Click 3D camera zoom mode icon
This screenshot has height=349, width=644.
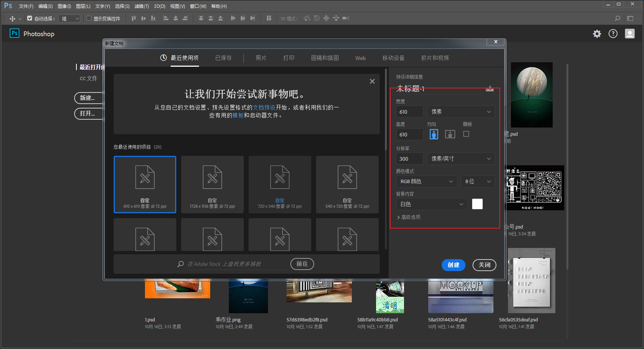346,18
